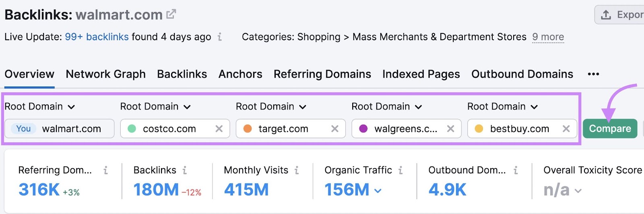The image size is (644, 214).
Task: Click the 415M monthly visits value
Action: coord(246,189)
